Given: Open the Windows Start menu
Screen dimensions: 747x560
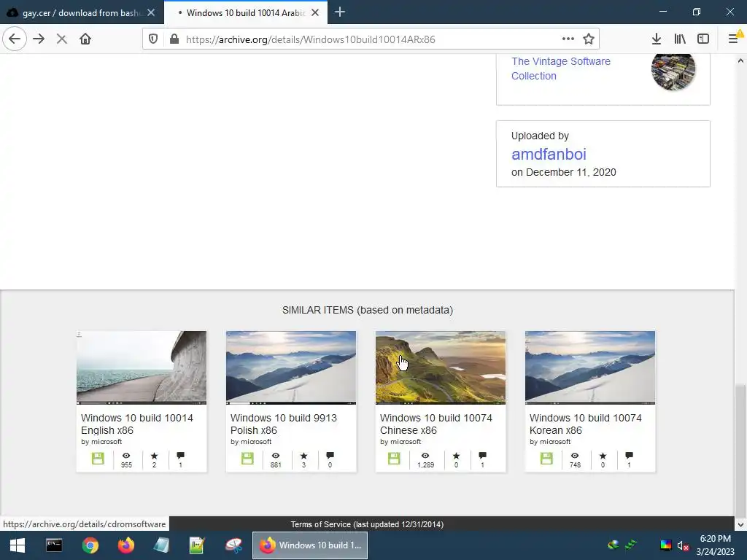Looking at the screenshot, I should click(x=18, y=545).
